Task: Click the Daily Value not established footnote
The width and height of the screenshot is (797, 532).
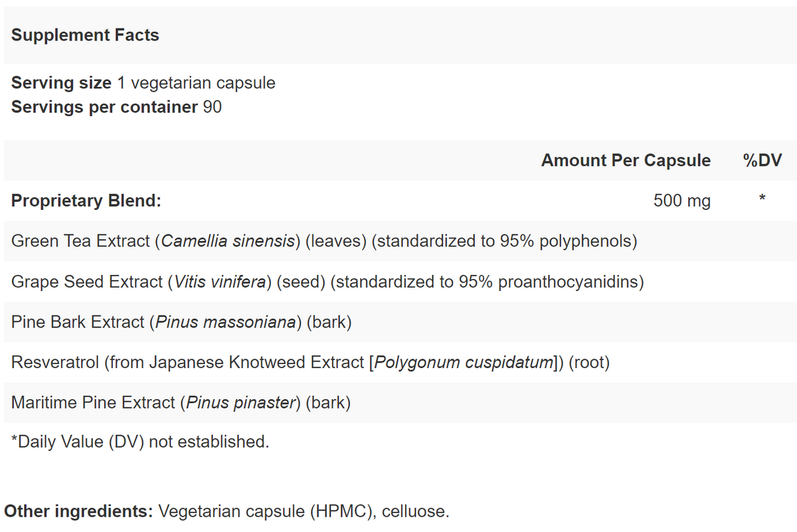Action: tap(140, 442)
